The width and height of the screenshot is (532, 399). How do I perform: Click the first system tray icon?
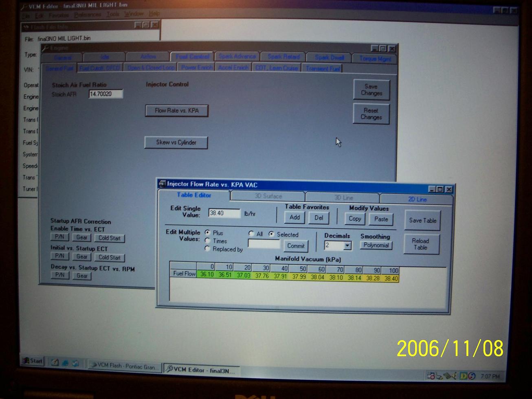431,376
